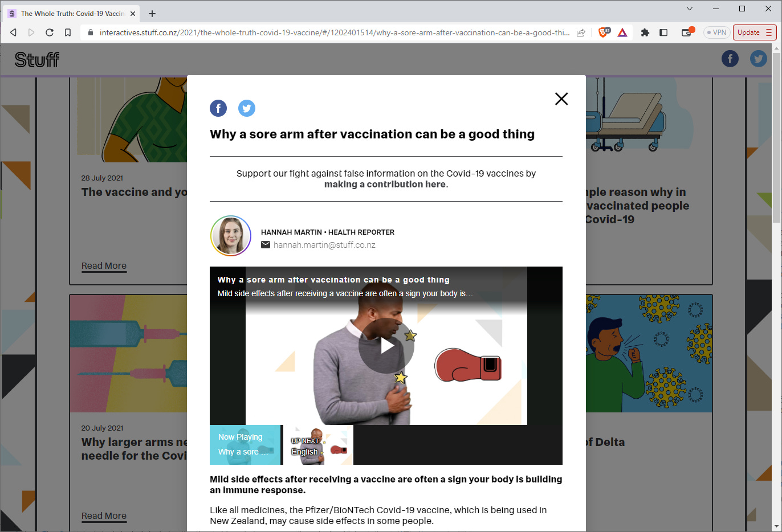Click the video title overlay text
782x532 pixels.
pyautogui.click(x=333, y=280)
